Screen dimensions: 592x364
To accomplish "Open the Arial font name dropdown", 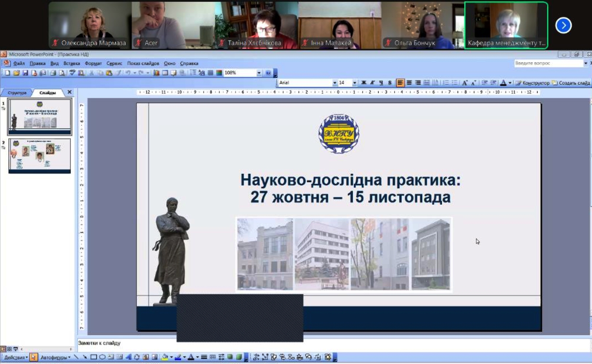I will coord(334,83).
